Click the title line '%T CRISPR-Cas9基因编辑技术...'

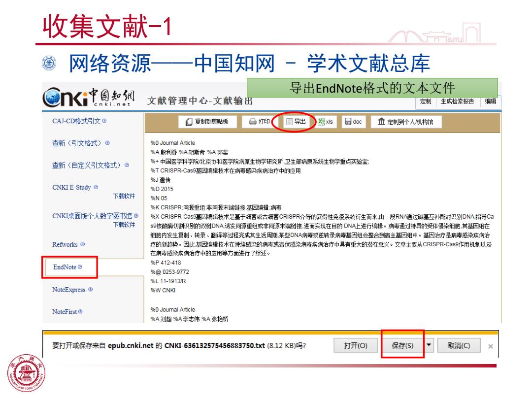point(226,170)
